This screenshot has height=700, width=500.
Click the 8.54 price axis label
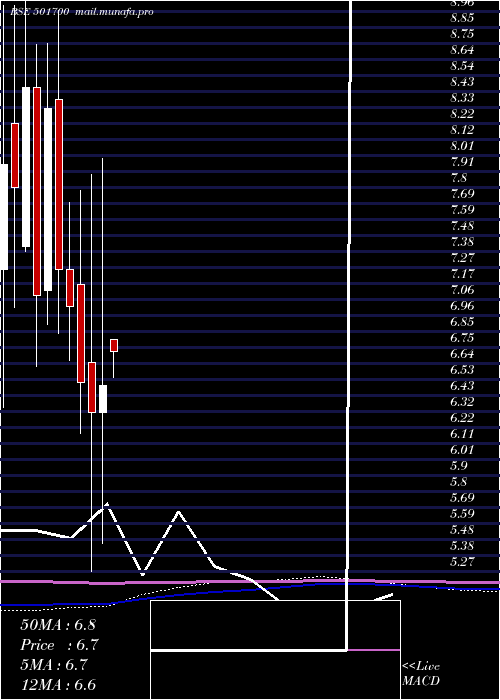click(462, 66)
